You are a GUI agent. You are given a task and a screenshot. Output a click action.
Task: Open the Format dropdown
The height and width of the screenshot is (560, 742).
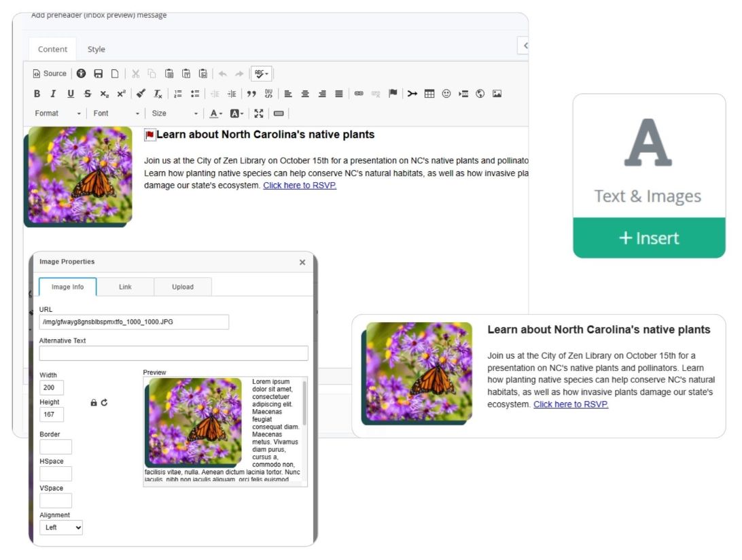pos(58,113)
